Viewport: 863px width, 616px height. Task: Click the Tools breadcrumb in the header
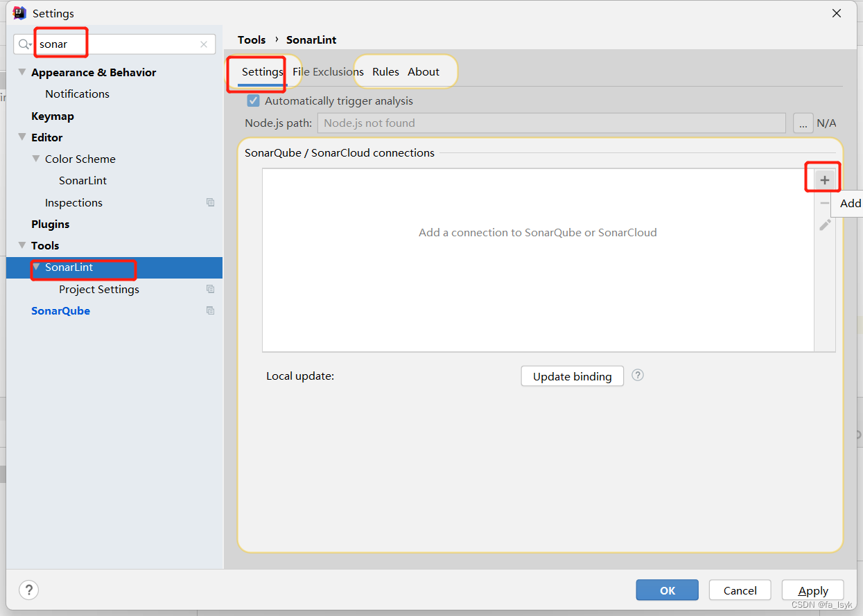252,39
